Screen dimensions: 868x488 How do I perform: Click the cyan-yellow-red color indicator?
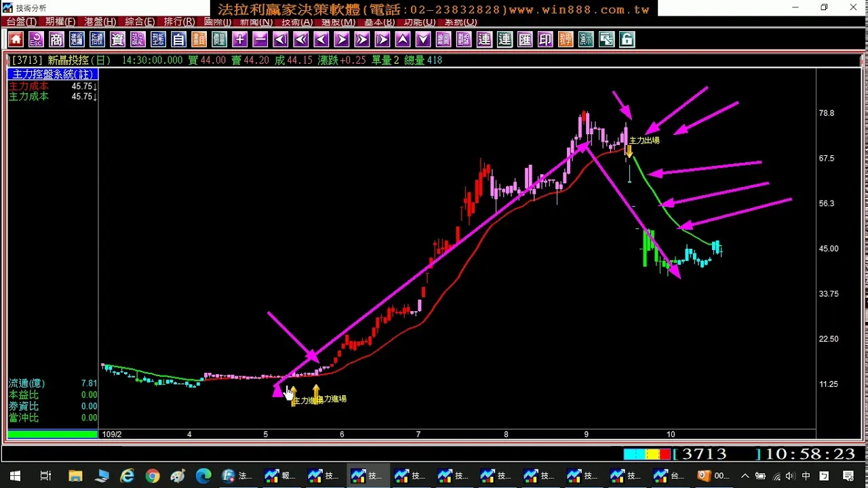click(647, 454)
